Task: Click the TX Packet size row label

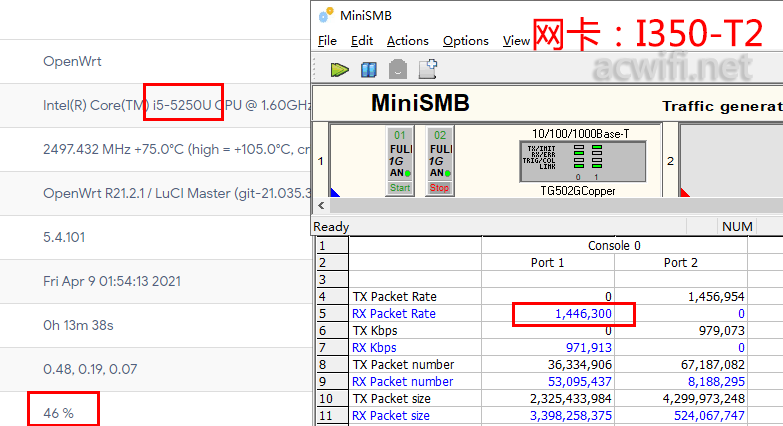Action: tap(392, 399)
